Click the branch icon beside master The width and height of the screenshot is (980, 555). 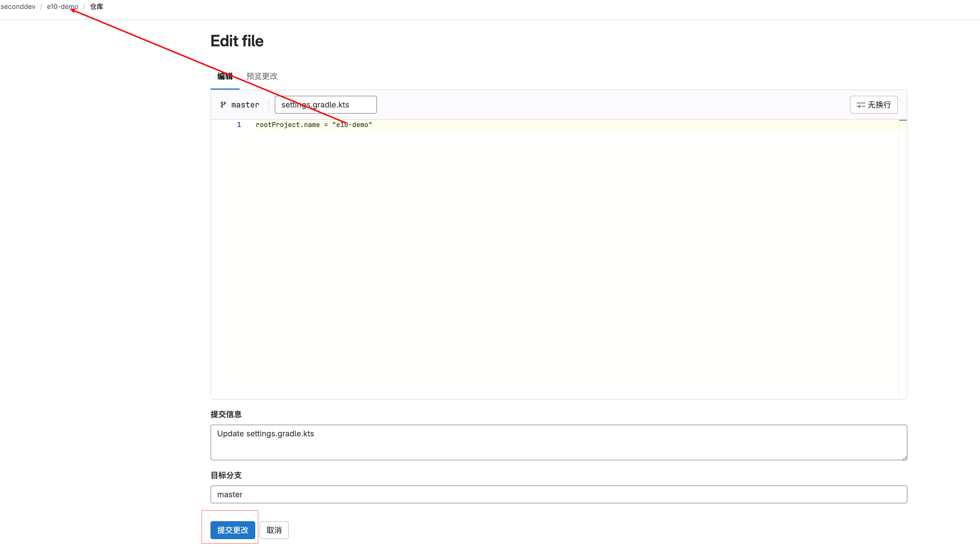[223, 105]
